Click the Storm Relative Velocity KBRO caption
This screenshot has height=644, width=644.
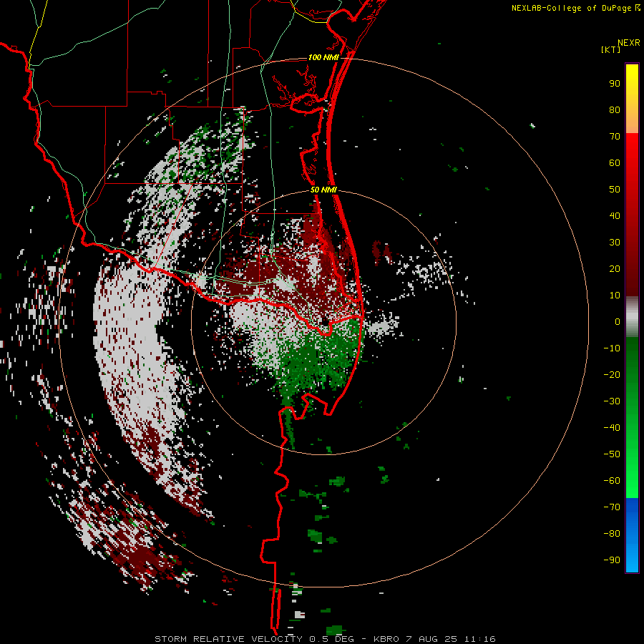(x=325, y=639)
